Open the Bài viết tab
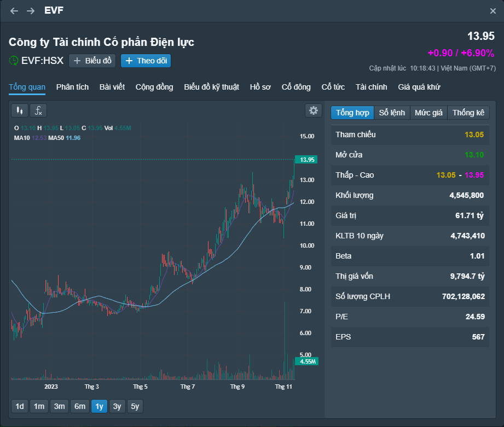The image size is (504, 427). coord(112,87)
